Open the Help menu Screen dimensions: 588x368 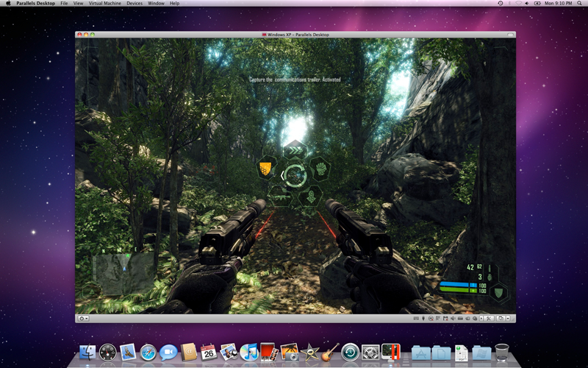point(174,3)
